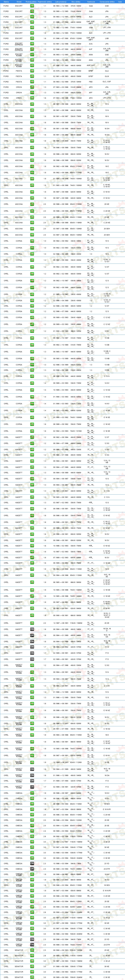Click the C 14 SE engine code cell
125x980 pixels.
point(107,410)
